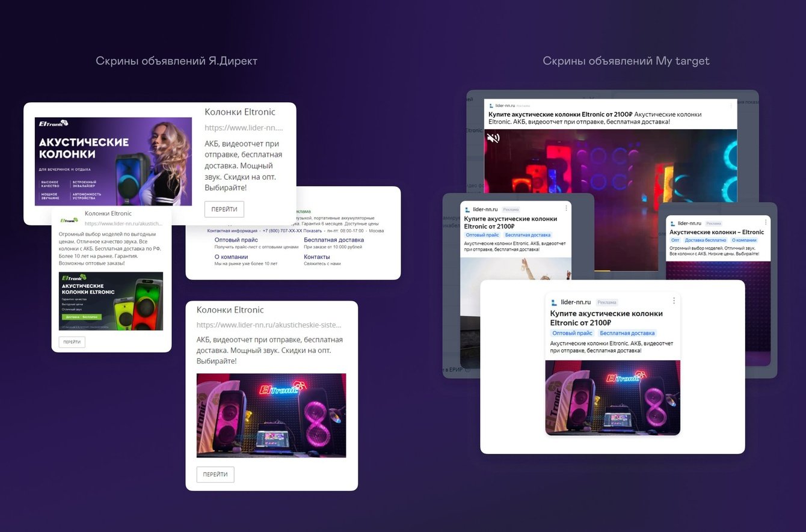The image size is (806, 532).
Task: Open the green-speaker 'Акустические колонки Eltronic' banner
Action: pyautogui.click(x=111, y=301)
